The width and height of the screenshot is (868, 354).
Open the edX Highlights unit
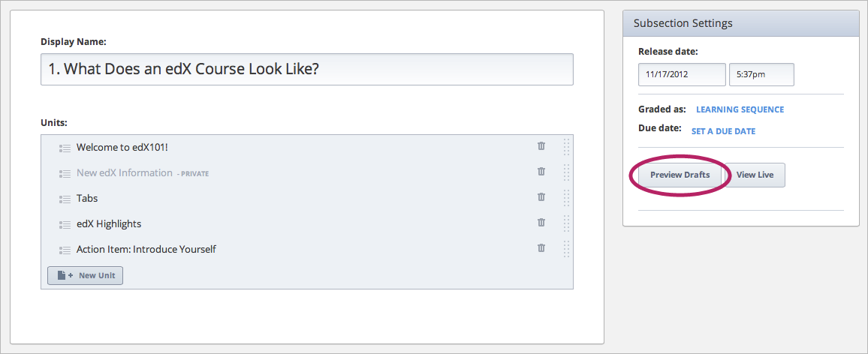click(109, 224)
